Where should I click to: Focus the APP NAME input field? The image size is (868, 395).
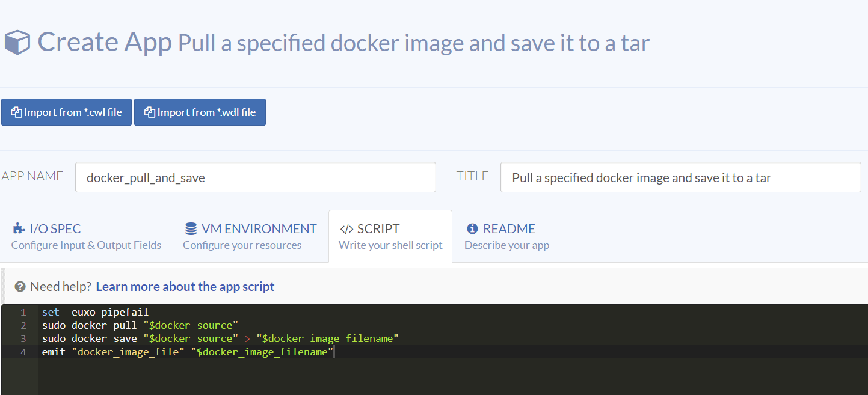coord(255,177)
